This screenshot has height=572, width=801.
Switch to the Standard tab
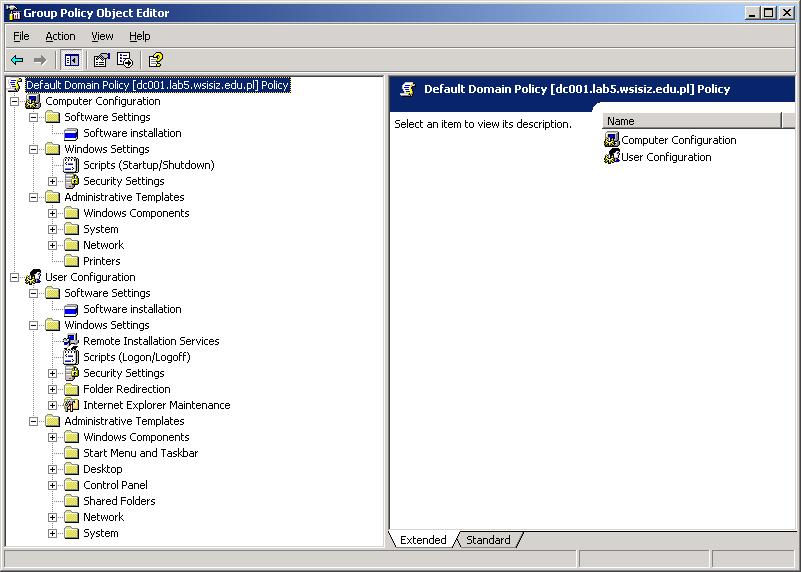[x=488, y=540]
